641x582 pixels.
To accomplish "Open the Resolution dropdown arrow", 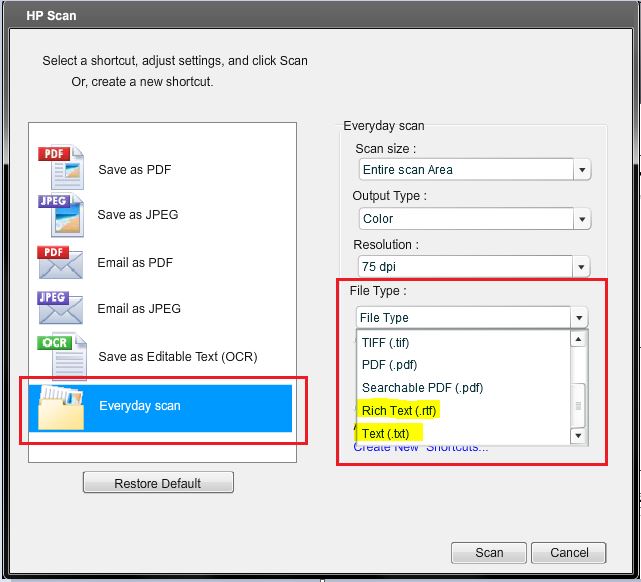I will [x=581, y=267].
